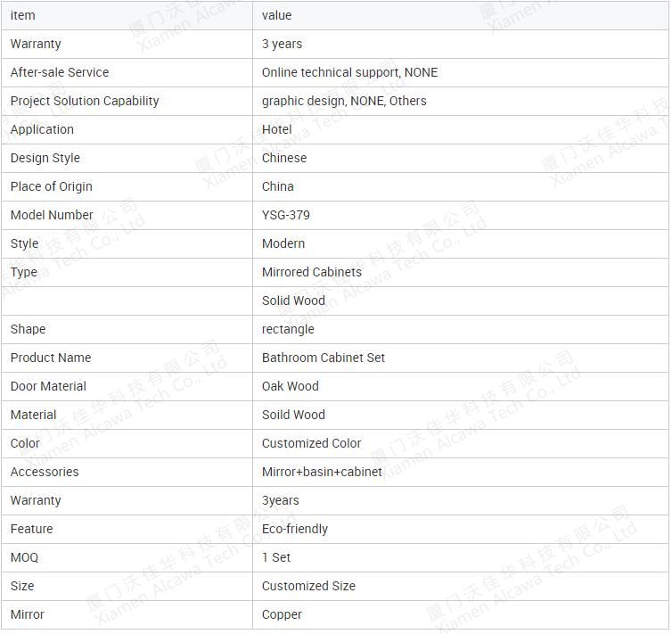672x634 pixels.
Task: Click the Mirrored Cabinets value
Action: click(312, 272)
